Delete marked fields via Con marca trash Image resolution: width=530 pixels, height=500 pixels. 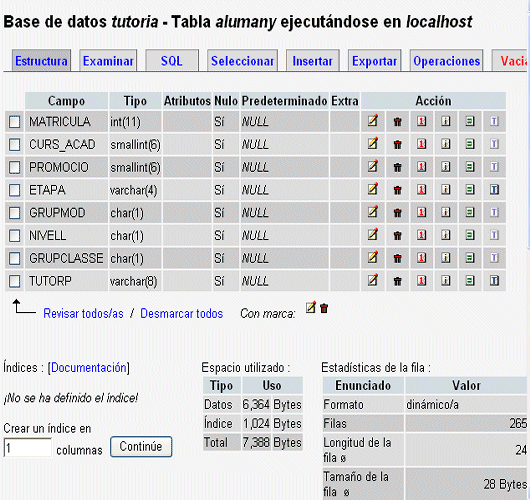[324, 308]
